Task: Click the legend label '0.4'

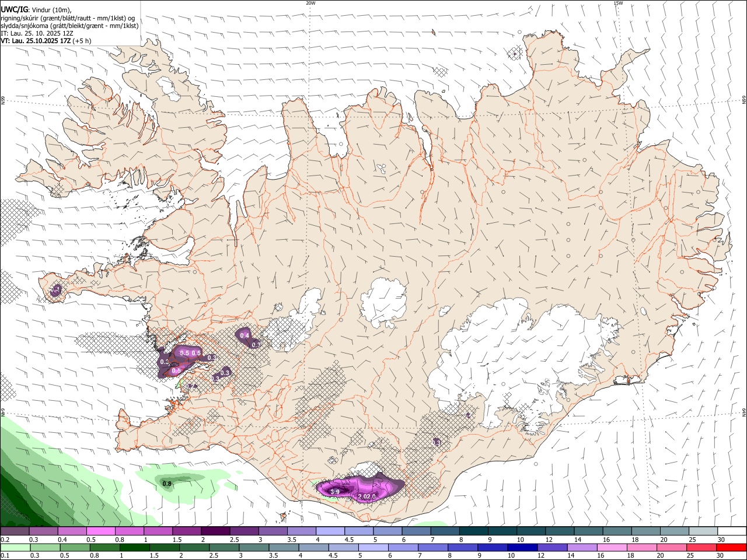Action: (x=62, y=540)
